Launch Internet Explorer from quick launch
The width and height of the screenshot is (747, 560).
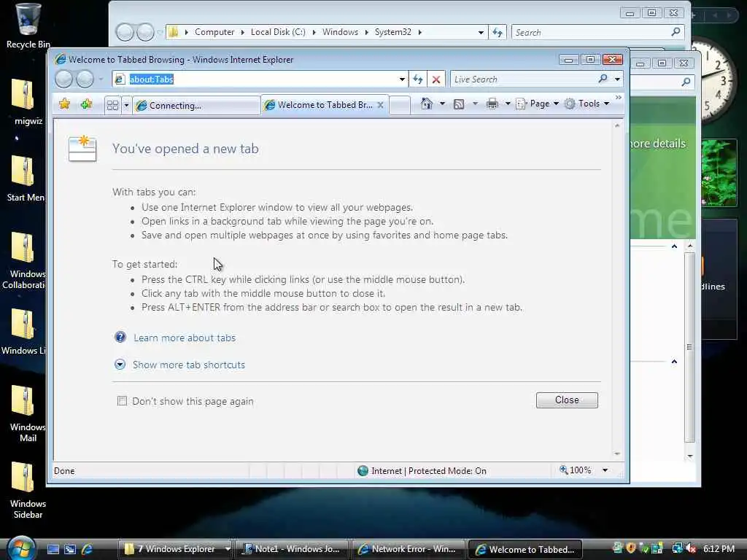point(88,549)
